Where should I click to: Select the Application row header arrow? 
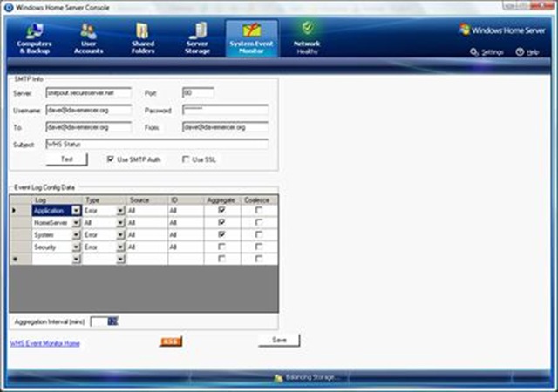tap(21, 211)
